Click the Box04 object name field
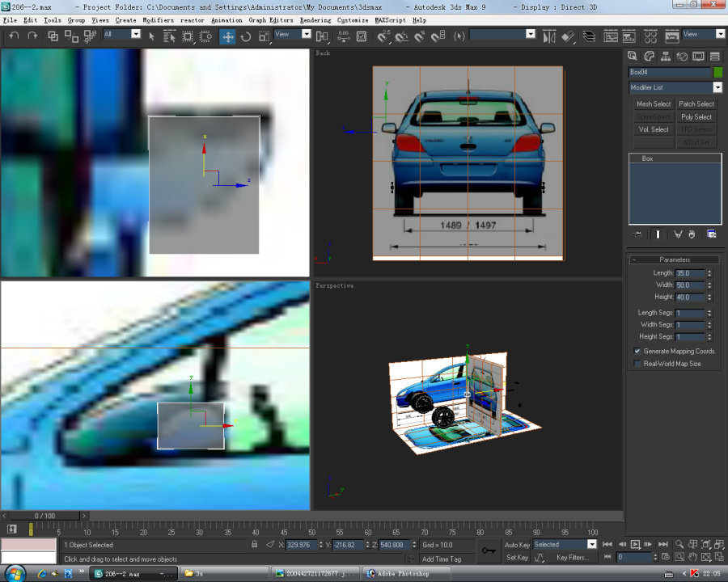 pyautogui.click(x=669, y=72)
